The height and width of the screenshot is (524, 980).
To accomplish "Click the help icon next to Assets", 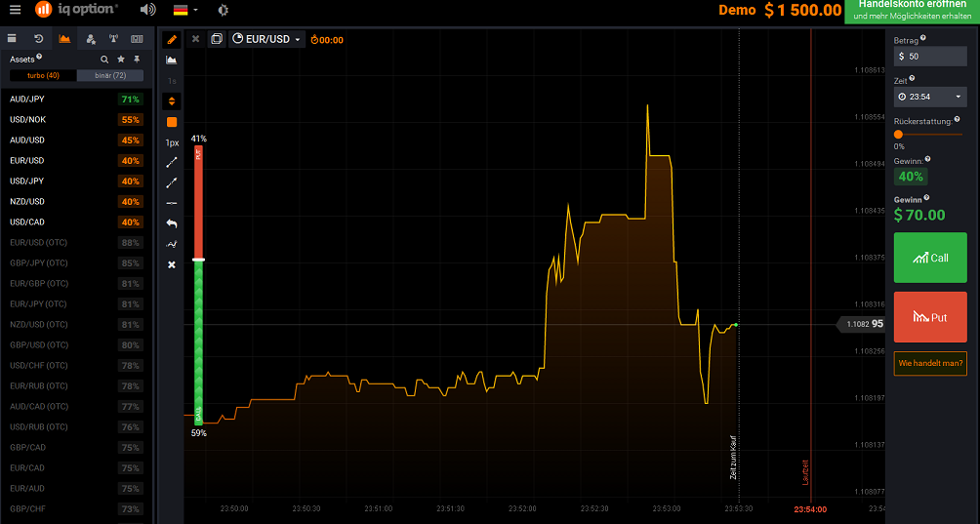I will tap(39, 57).
